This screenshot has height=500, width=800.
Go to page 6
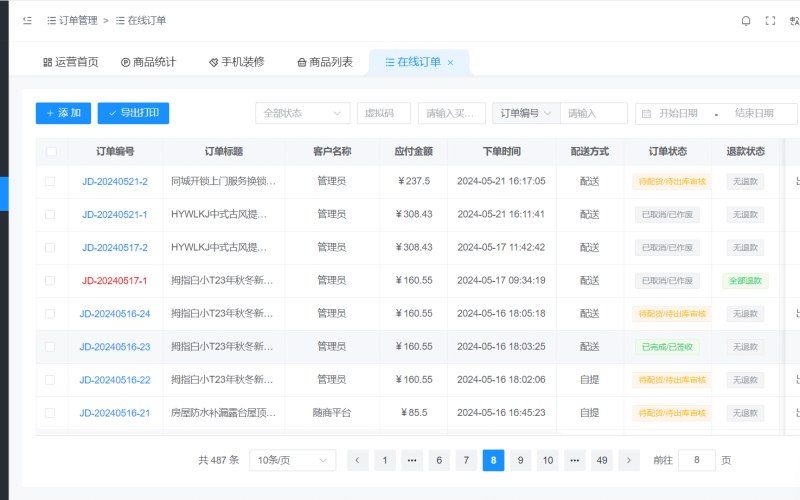pos(439,460)
